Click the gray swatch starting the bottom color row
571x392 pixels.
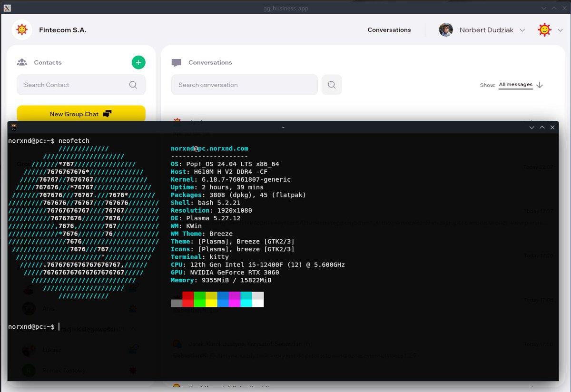coord(177,303)
